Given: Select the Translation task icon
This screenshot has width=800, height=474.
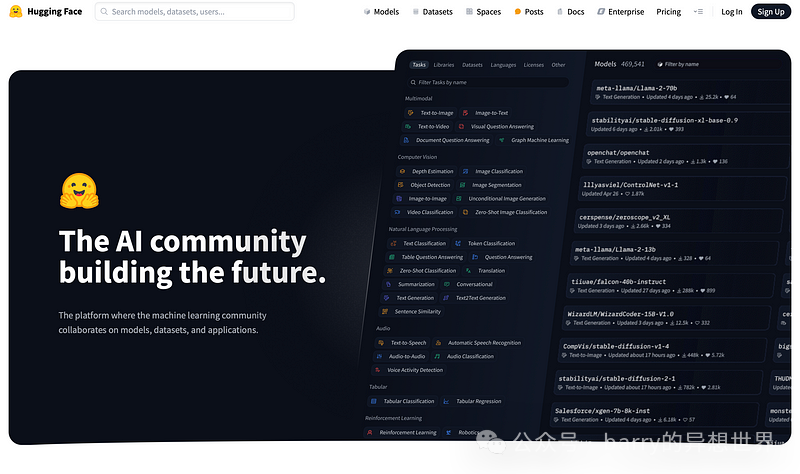Looking at the screenshot, I should 468,271.
